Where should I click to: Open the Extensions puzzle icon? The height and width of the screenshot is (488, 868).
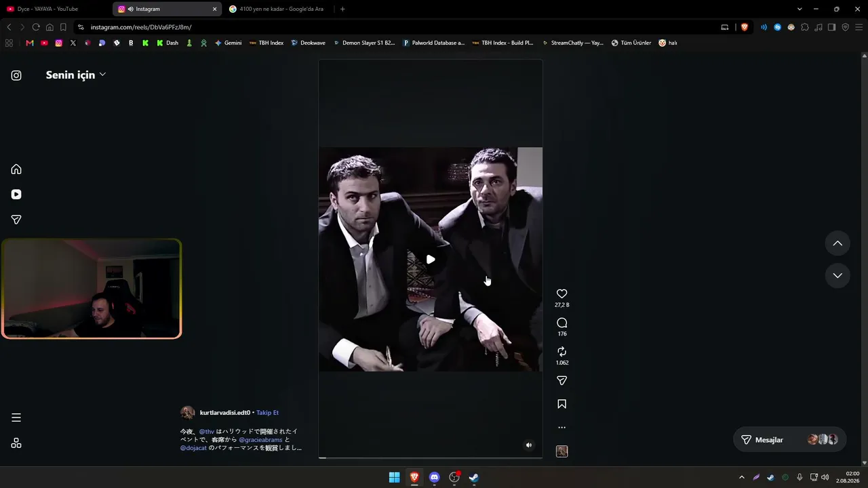click(805, 27)
